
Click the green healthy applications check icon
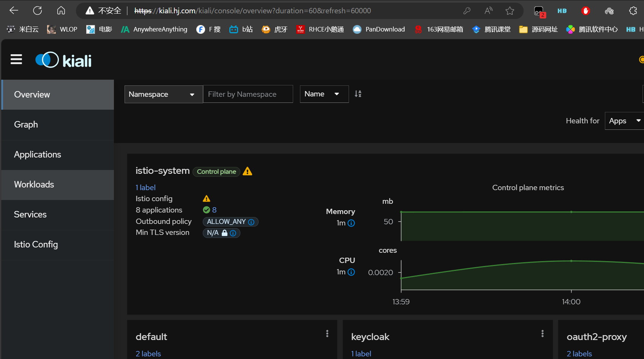coord(207,210)
